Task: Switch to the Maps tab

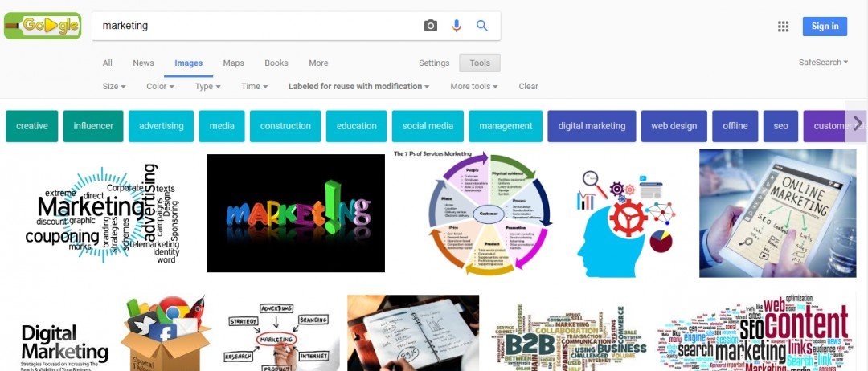Action: (x=234, y=63)
